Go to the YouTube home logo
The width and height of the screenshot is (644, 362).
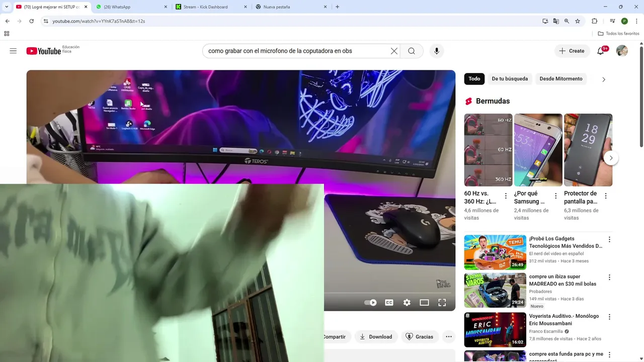[44, 51]
